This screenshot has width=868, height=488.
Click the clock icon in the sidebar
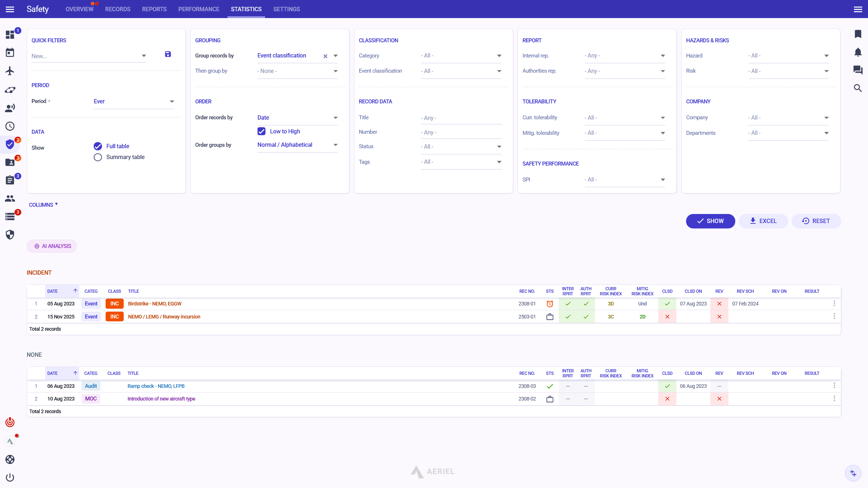coord(10,126)
